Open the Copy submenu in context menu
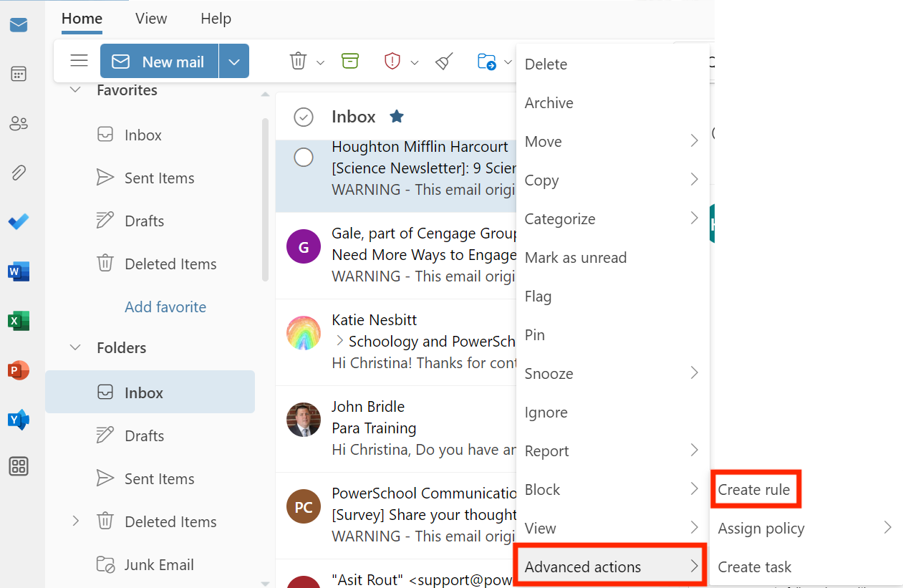 click(x=613, y=180)
